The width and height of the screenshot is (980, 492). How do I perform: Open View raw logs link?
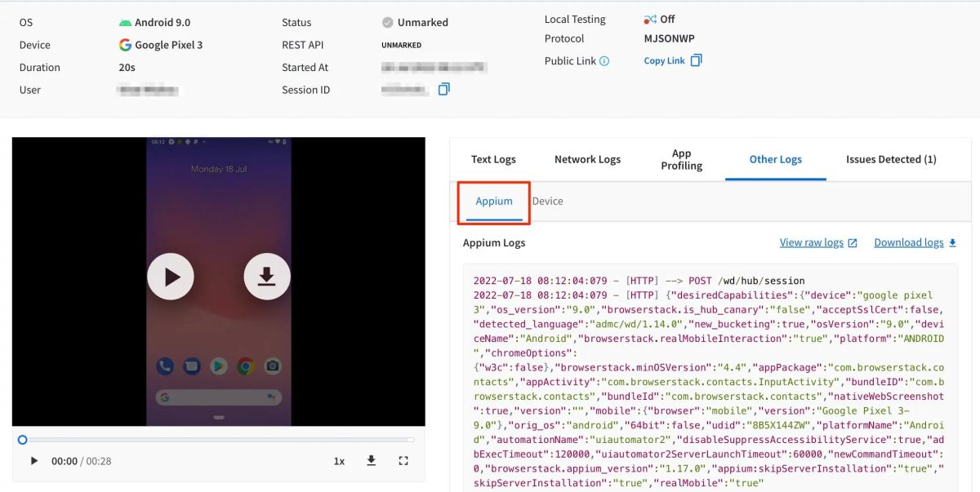(818, 242)
